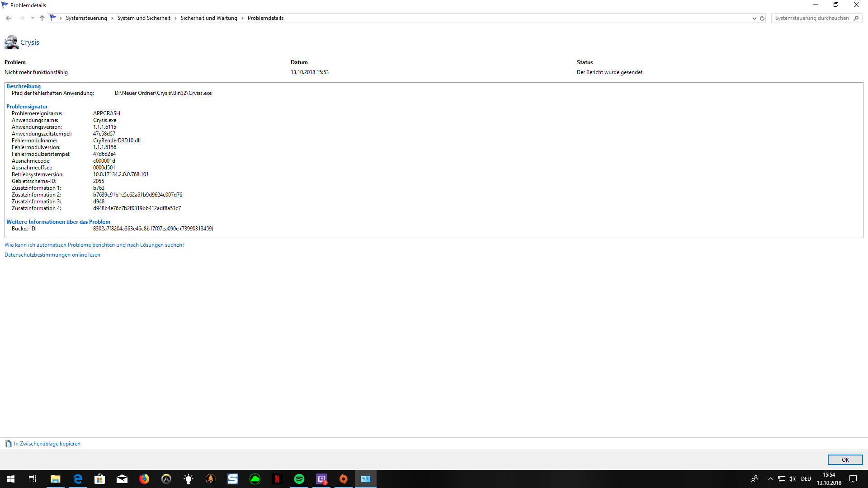
Task: Click In Zwischenablage kopieren link
Action: [47, 444]
